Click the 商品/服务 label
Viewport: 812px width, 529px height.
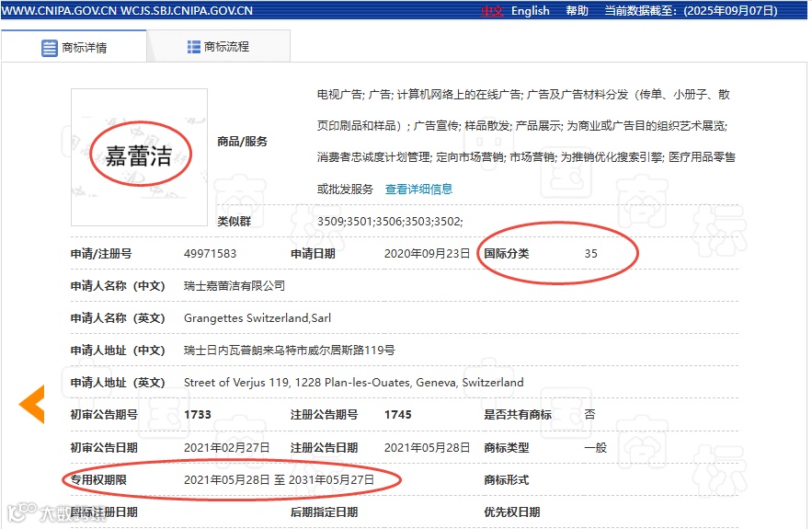click(243, 142)
